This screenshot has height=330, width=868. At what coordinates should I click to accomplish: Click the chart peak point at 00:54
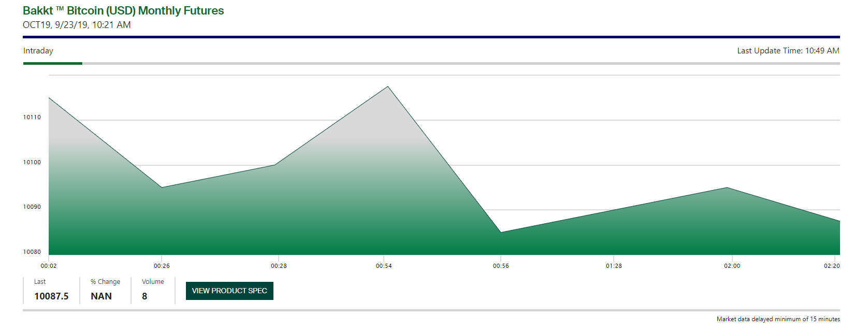[388, 86]
